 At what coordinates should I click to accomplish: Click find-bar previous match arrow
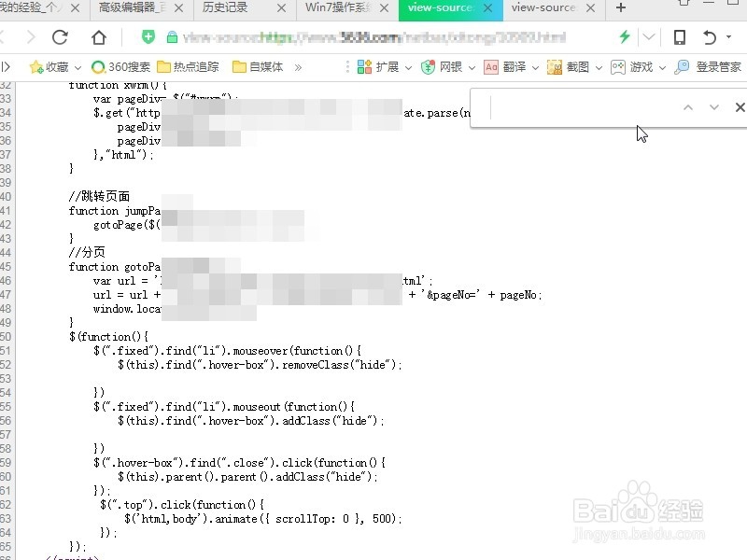688,107
